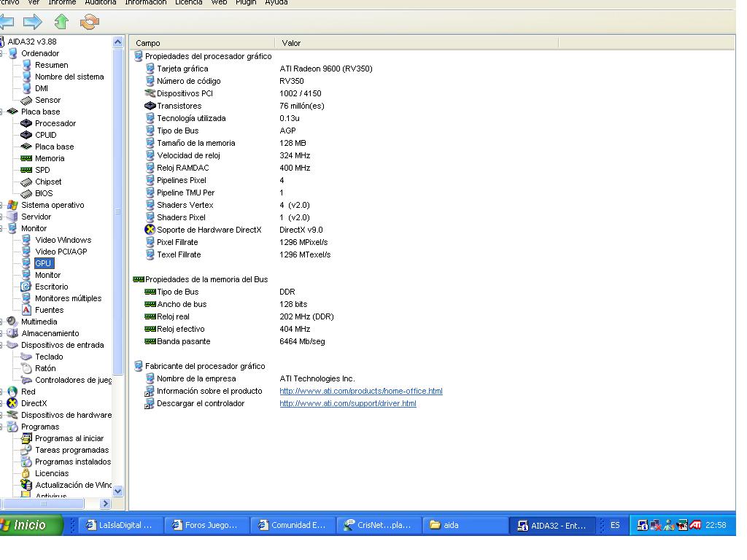Viewport: 747px width, 560px height.
Task: Click the SPD module icon
Action: pos(26,170)
